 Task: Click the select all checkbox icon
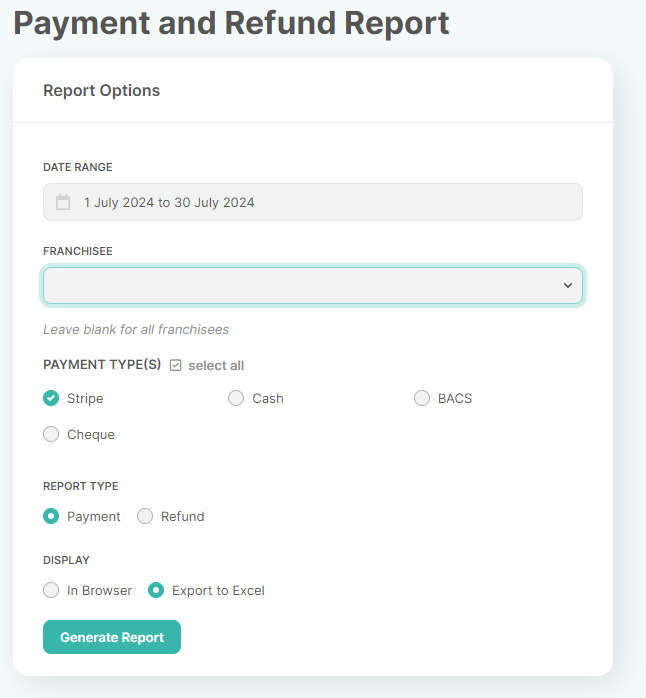(175, 365)
